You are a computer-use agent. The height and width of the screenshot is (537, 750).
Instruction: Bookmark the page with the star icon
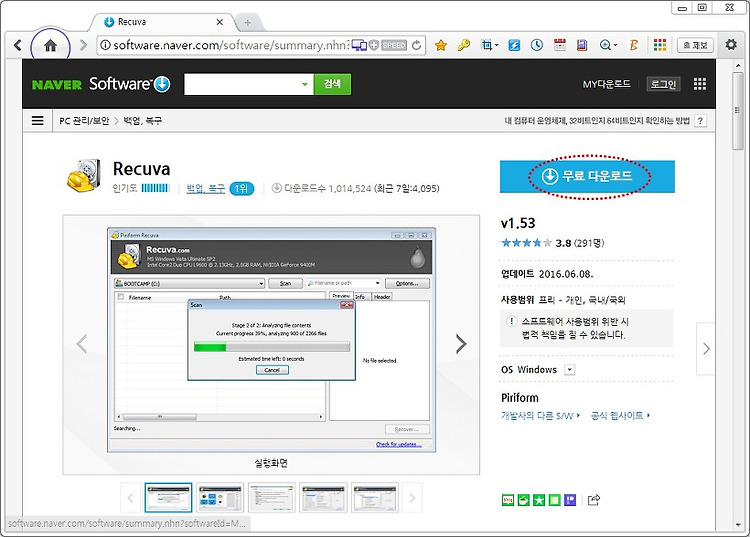click(441, 45)
